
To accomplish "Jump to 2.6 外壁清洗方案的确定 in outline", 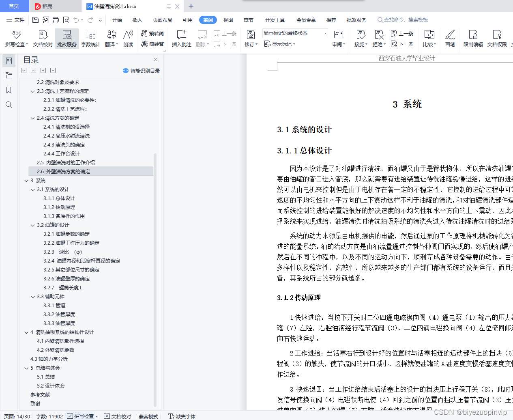I will (91, 172).
